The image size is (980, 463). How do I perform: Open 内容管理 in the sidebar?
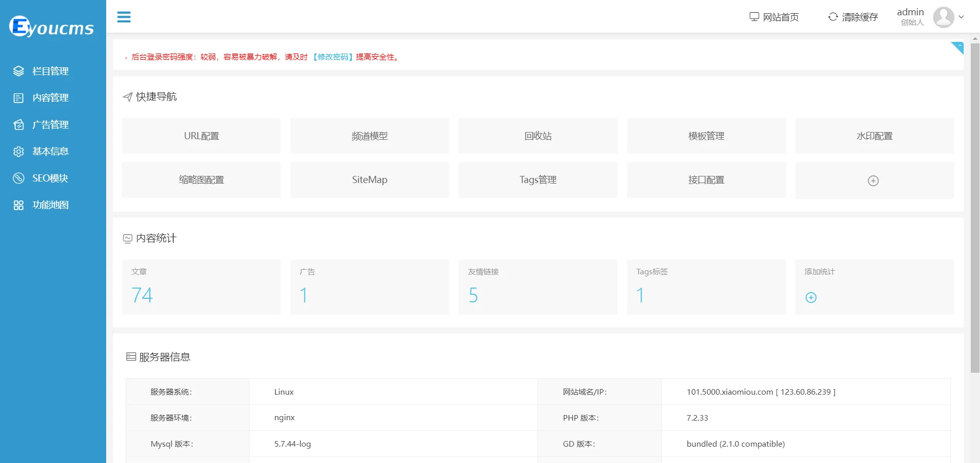click(x=50, y=98)
